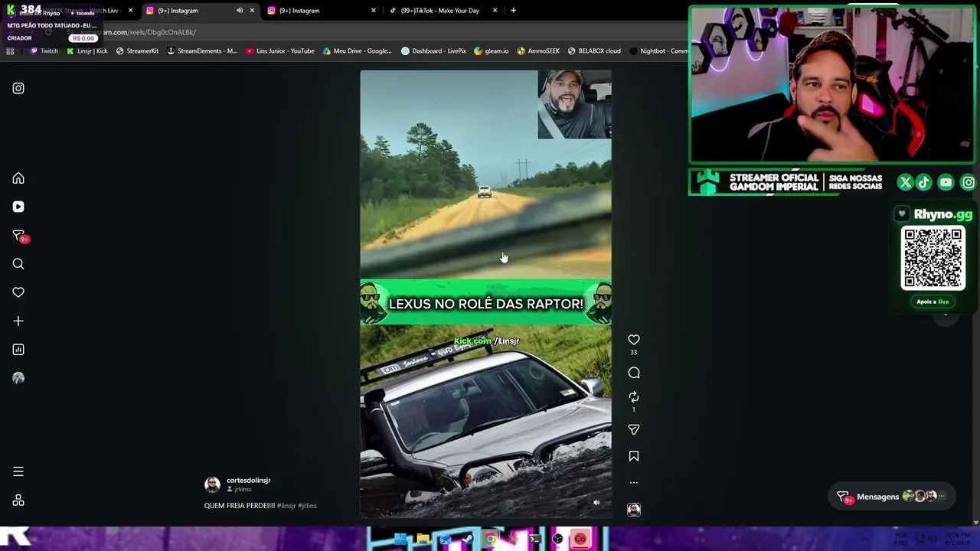Open Instagram notifications heart in sidebar
Screen dimensions: 980x551
[x=18, y=292]
